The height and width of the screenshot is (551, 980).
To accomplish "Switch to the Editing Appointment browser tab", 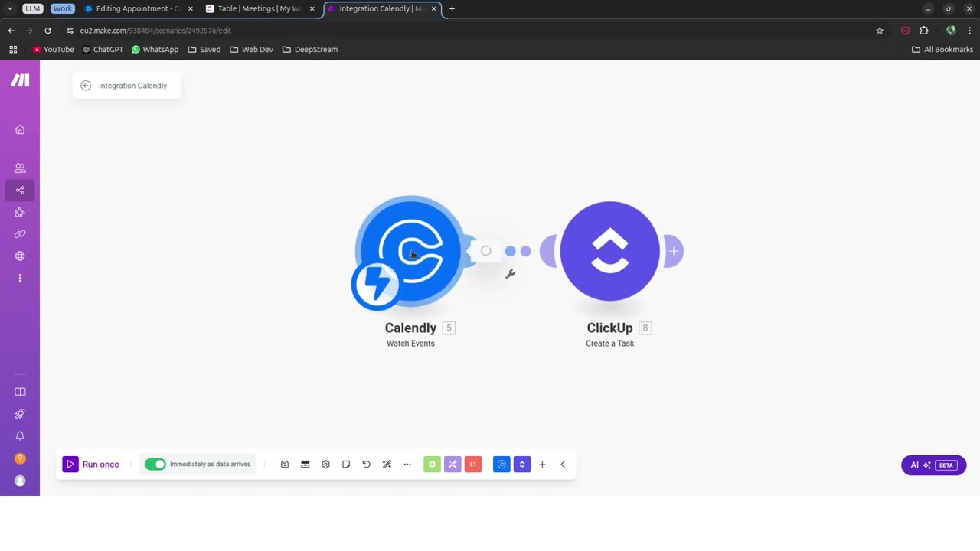I will tap(138, 8).
